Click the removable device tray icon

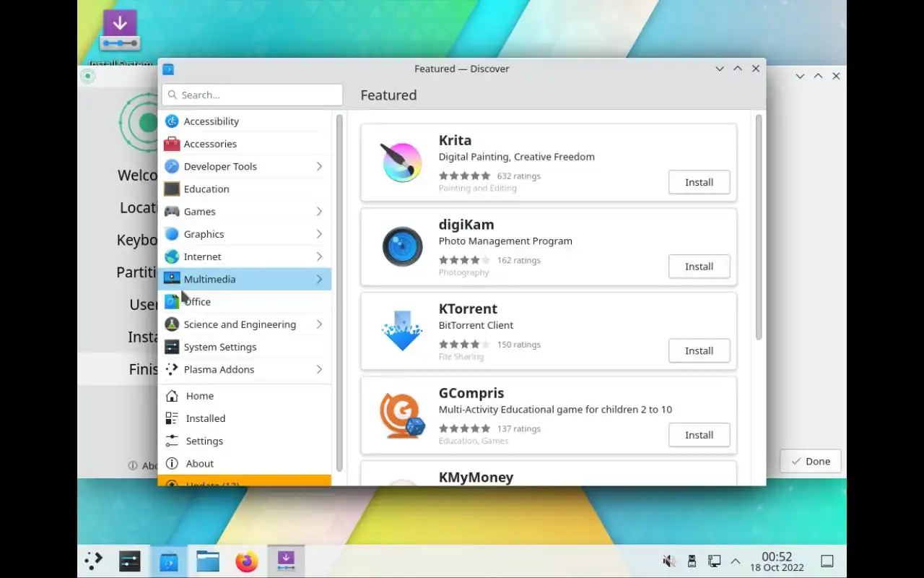pos(692,561)
